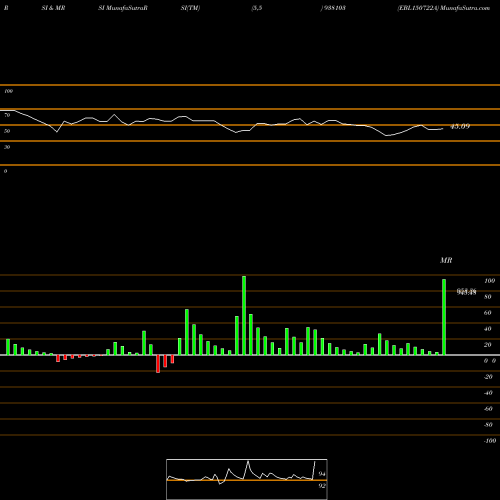Click the 92 label in the mini chart

[322, 486]
